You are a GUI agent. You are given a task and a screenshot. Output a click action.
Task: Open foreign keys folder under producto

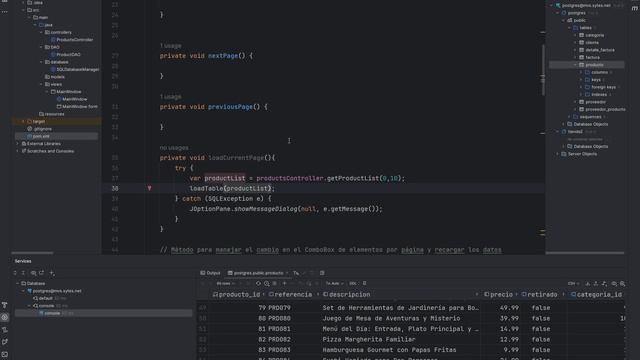pyautogui.click(x=600, y=87)
